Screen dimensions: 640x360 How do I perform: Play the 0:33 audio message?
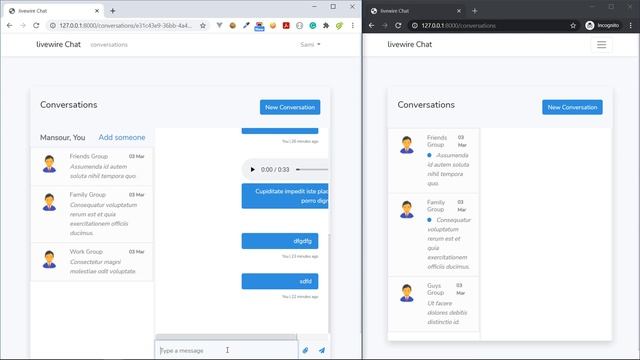[x=252, y=169]
